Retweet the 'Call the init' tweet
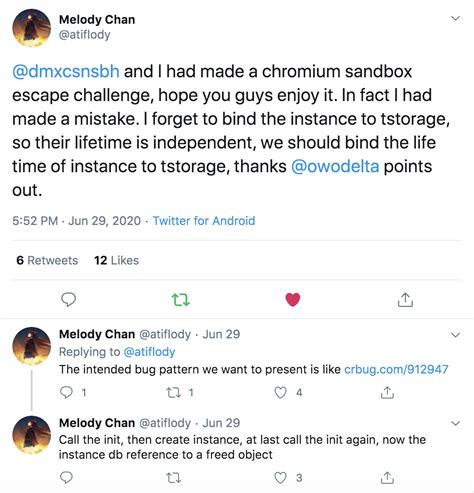Screen dimensions: 474x493 click(x=174, y=478)
